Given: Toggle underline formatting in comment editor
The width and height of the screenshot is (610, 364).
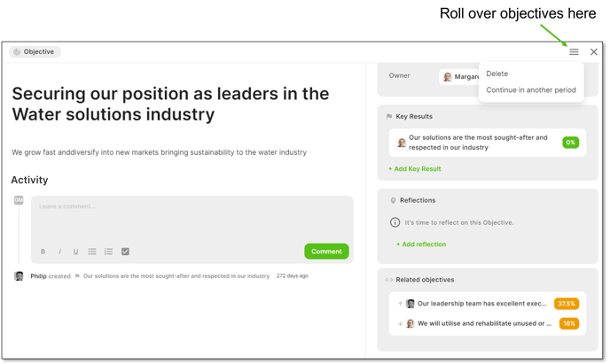Looking at the screenshot, I should [x=76, y=252].
